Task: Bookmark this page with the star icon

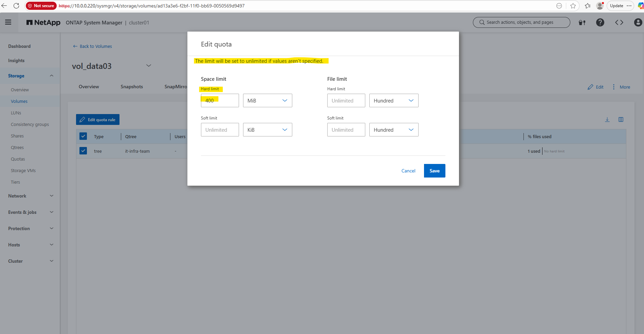Action: 573,6
